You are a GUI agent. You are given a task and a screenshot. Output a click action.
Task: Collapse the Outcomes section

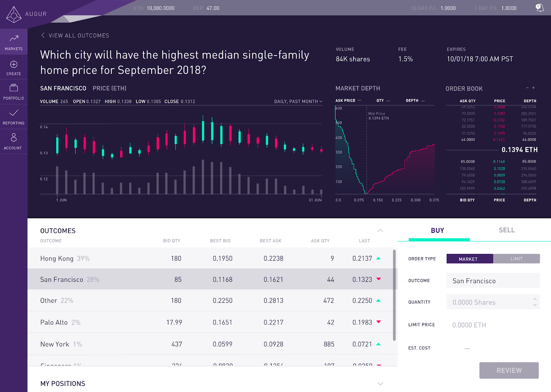380,230
